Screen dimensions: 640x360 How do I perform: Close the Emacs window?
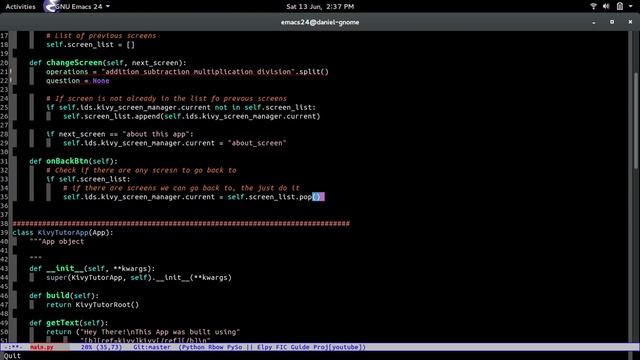coord(630,22)
